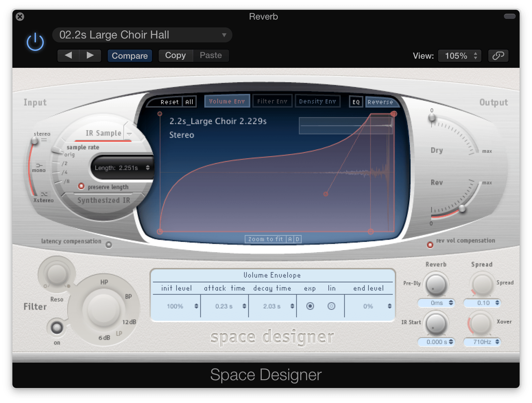Open the preset menu 02.2s Large Choir Hall
Screen dimensions: 532x403
(x=142, y=35)
